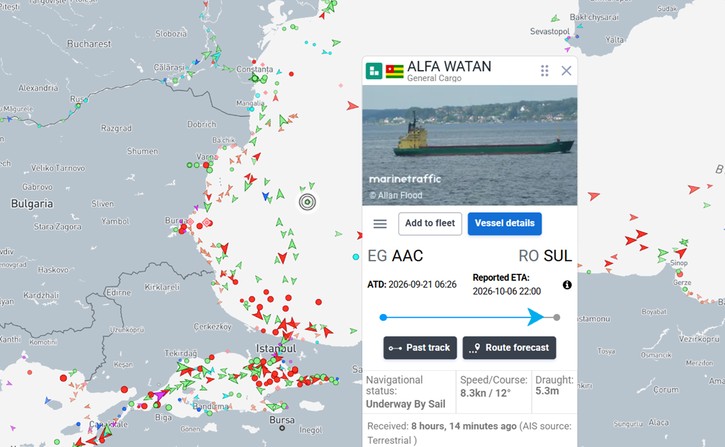
Task: Click the ALFA WATAN ship photo
Action: pos(469,145)
